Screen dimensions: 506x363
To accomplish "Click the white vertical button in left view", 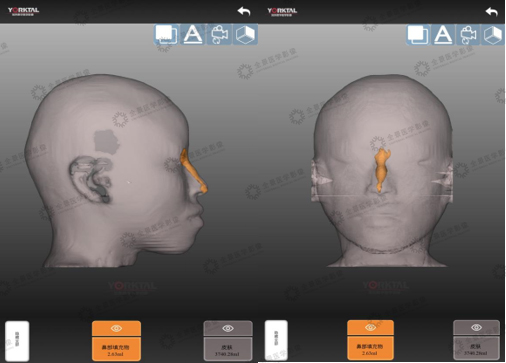I will [x=17, y=341].
